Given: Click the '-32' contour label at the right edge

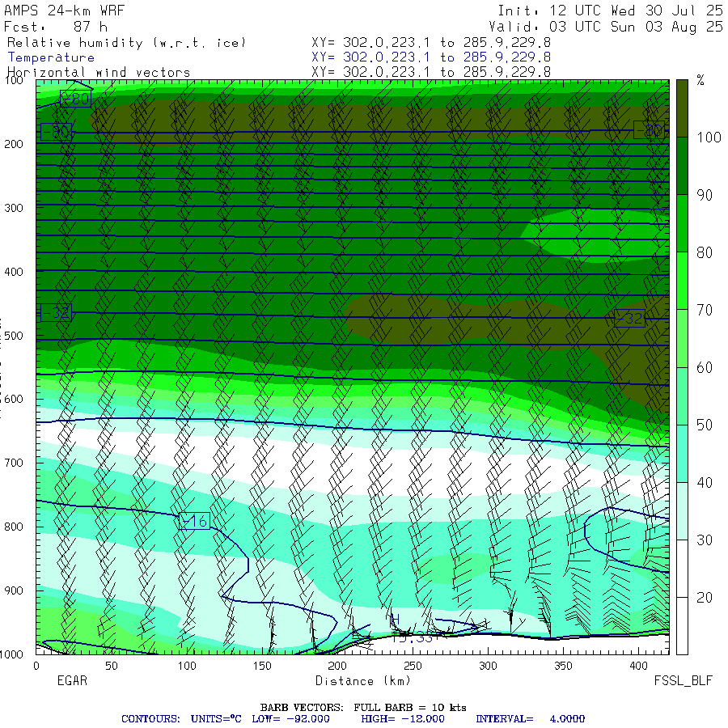Looking at the screenshot, I should (x=629, y=318).
